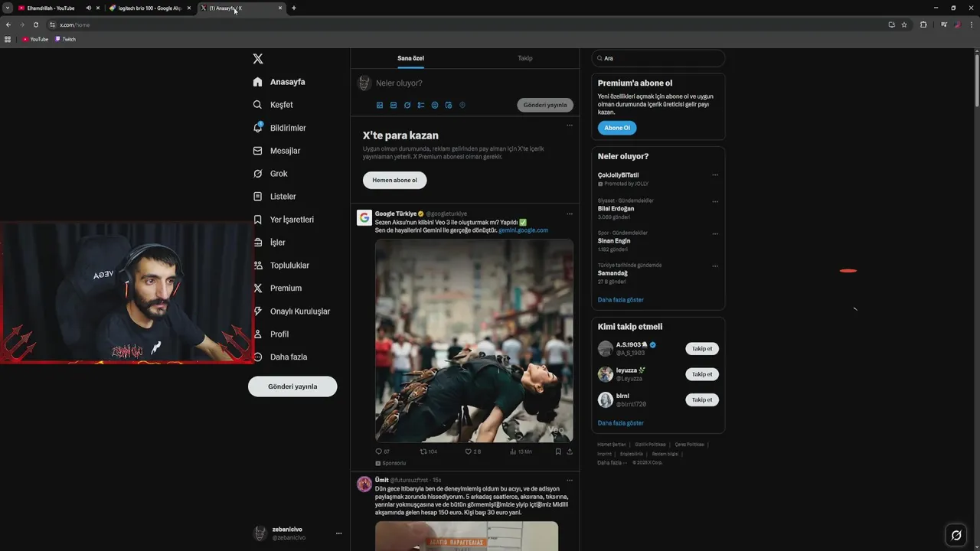Schedule the post via calendar icon
Image resolution: width=980 pixels, height=551 pixels.
pyautogui.click(x=449, y=105)
